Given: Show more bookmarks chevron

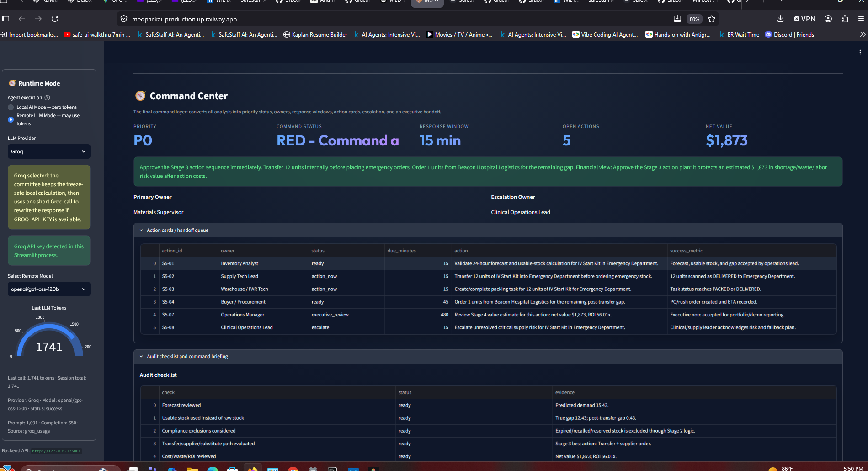Looking at the screenshot, I should coord(863,34).
